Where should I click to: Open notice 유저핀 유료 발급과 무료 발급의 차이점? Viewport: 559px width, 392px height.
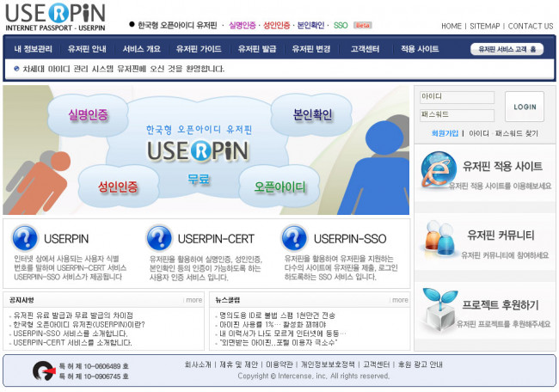tap(73, 315)
